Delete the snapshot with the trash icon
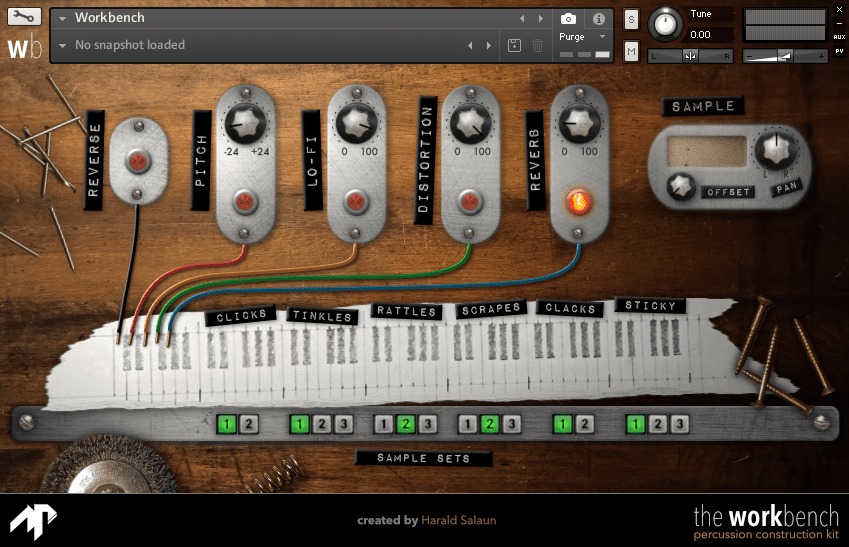Viewport: 849px width, 547px height. coord(537,45)
